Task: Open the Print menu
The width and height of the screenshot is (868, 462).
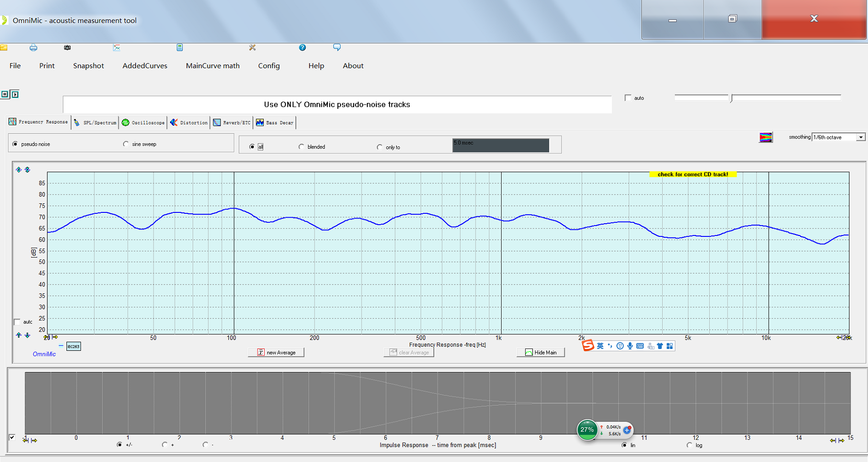Action: tap(47, 66)
